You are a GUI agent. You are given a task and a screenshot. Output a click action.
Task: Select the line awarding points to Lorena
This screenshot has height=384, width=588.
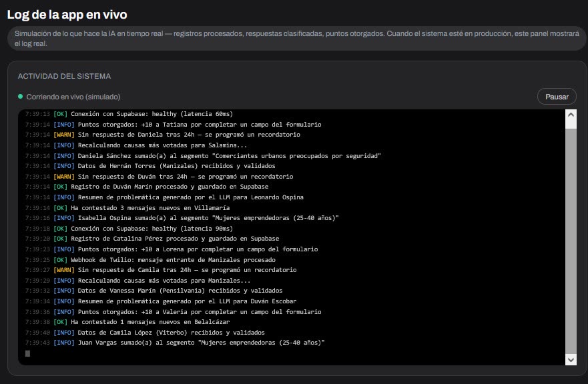[x=172, y=249]
